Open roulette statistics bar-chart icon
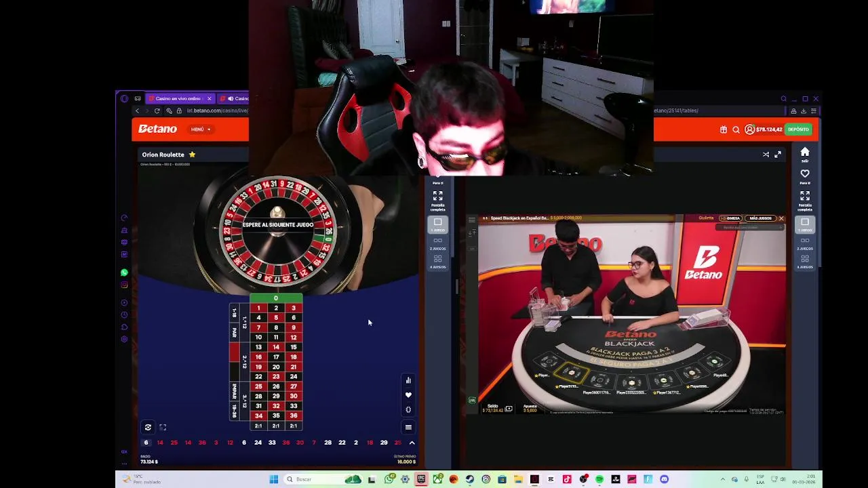The image size is (868, 488). 408,381
